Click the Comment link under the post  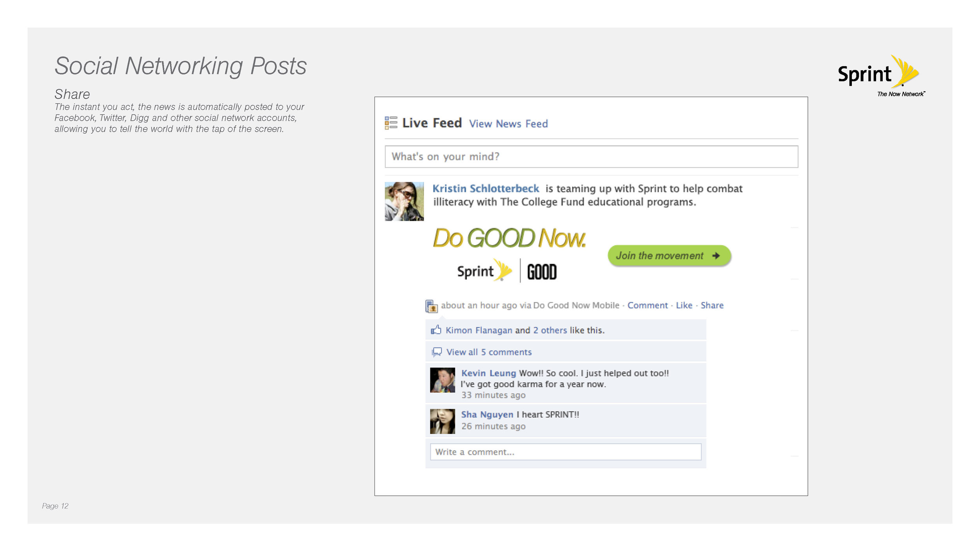pos(647,305)
